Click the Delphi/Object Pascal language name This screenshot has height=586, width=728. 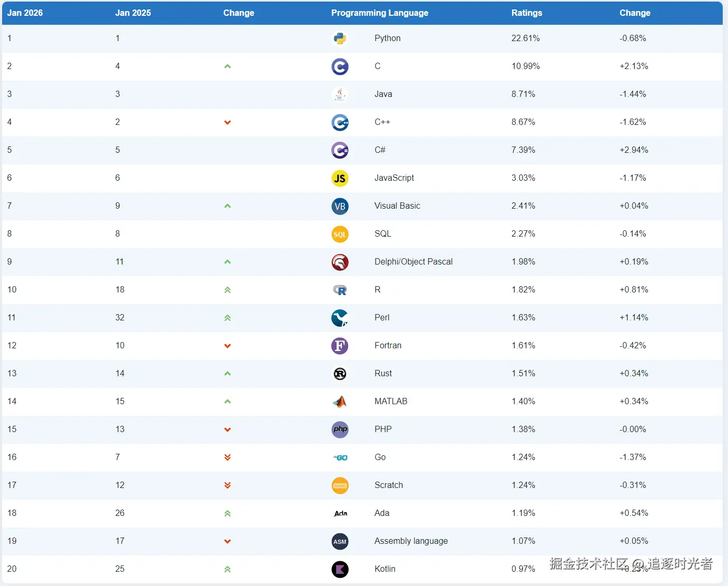(x=414, y=262)
